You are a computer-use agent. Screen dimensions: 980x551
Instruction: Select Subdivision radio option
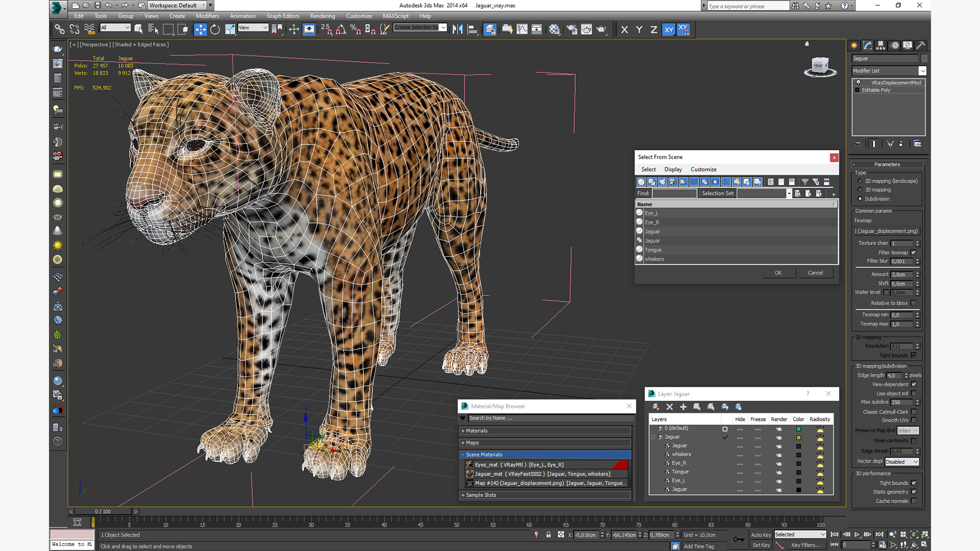pyautogui.click(x=860, y=199)
